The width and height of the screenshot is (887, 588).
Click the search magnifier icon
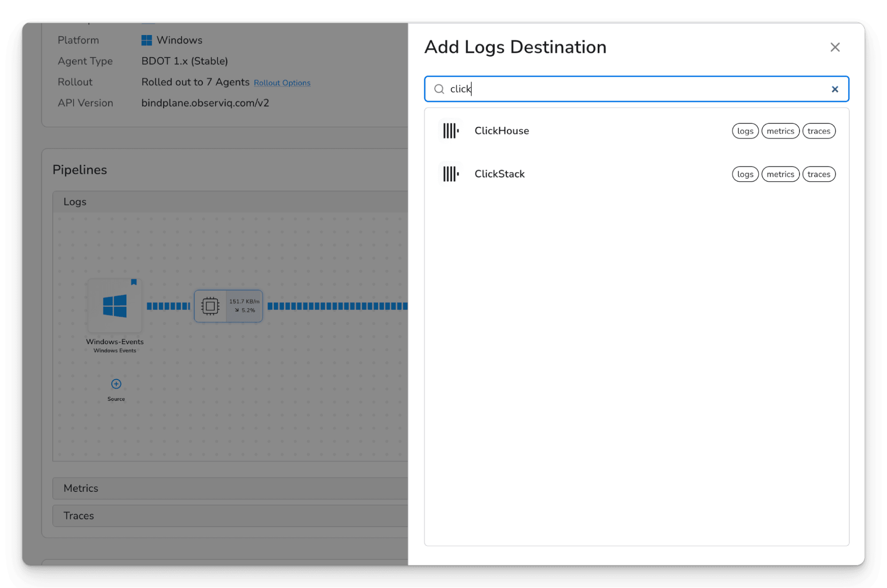tap(439, 89)
